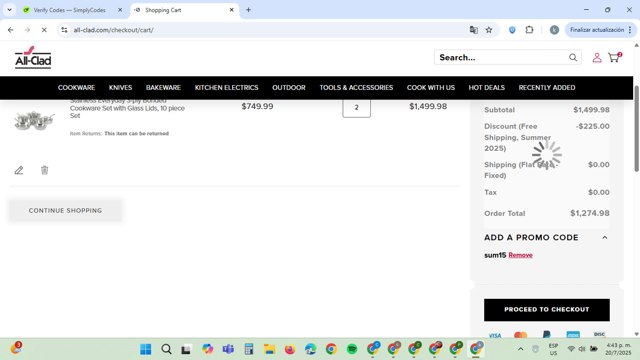Click the shield extension icon
This screenshot has height=360, width=640.
point(512,30)
